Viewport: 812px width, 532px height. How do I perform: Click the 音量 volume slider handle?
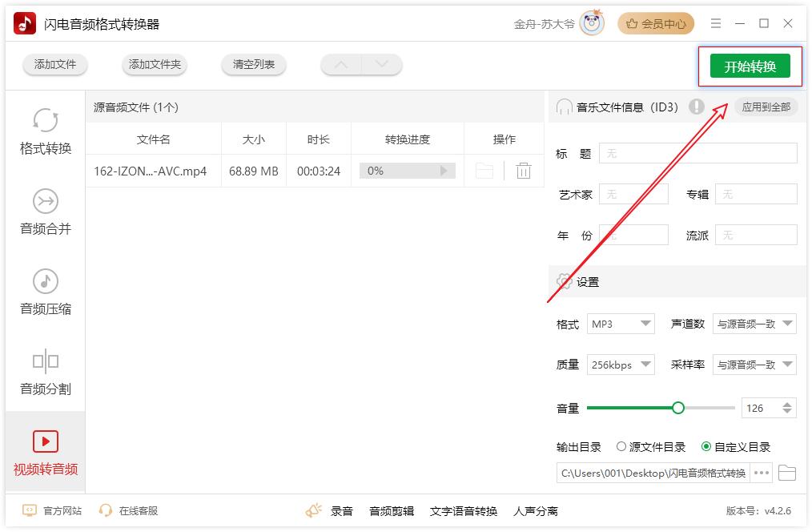[678, 408]
